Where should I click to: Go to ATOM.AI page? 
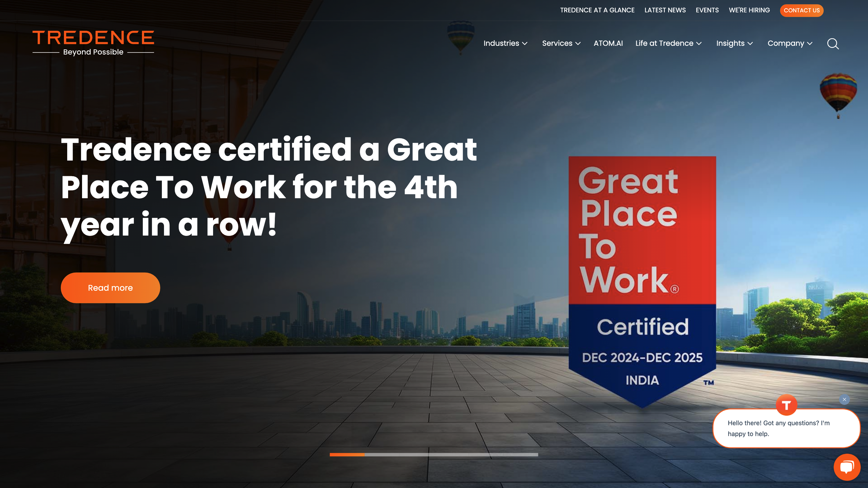tap(608, 43)
